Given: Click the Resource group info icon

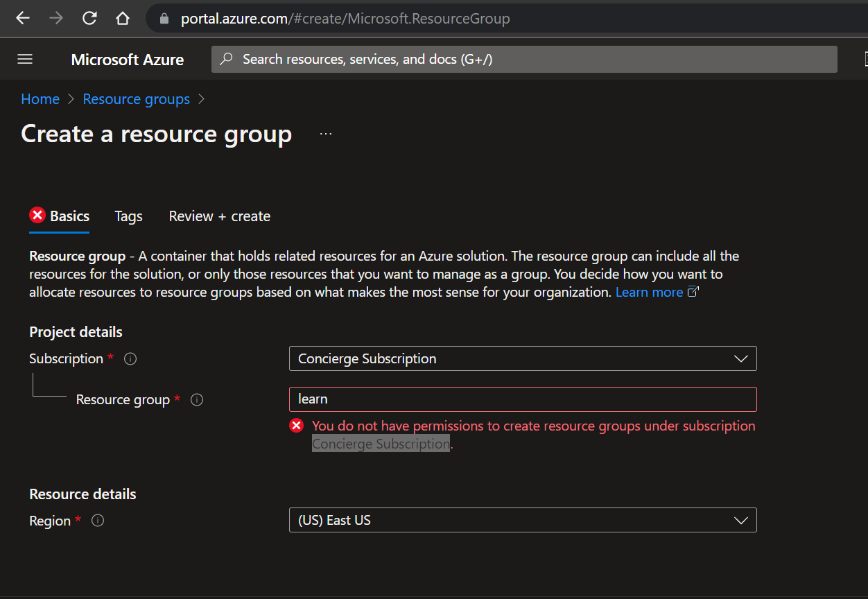Looking at the screenshot, I should 196,399.
